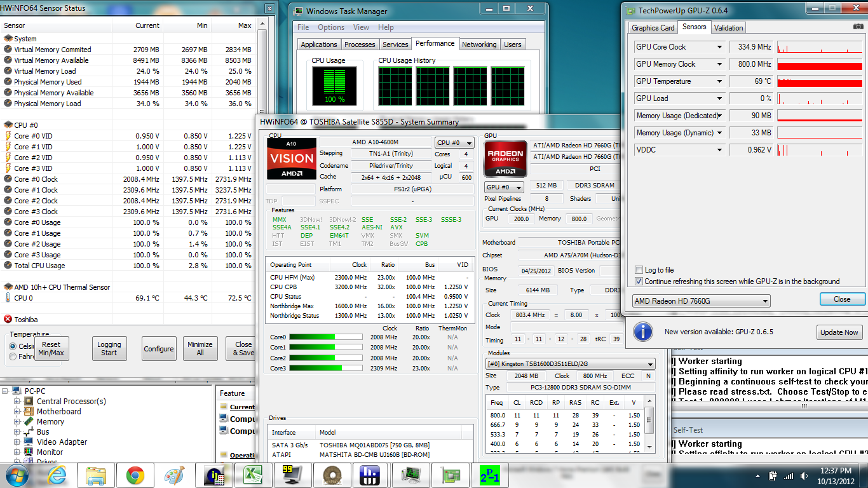Viewport: 868px width, 488px height.
Task: Uncheck Continue refreshing in background checkbox
Action: tap(639, 281)
